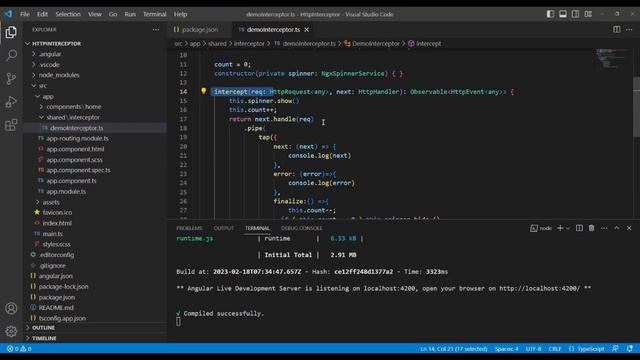The width and height of the screenshot is (640, 360).
Task: Toggle primary side bar layout icon
Action: point(550,14)
